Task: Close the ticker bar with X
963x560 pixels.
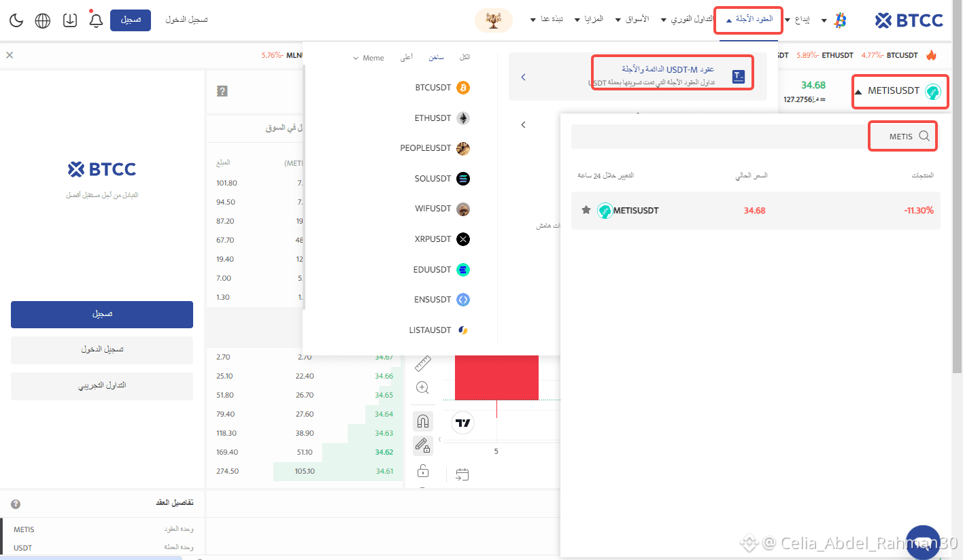Action: [x=10, y=55]
